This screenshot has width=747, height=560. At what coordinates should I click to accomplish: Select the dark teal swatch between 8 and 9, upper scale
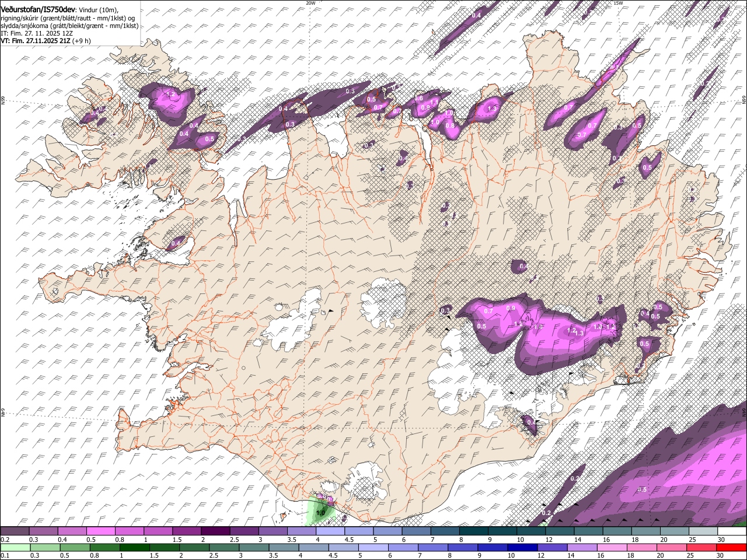(x=474, y=531)
